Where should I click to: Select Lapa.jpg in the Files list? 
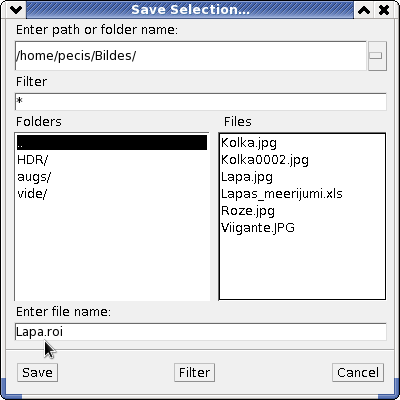coord(247,177)
